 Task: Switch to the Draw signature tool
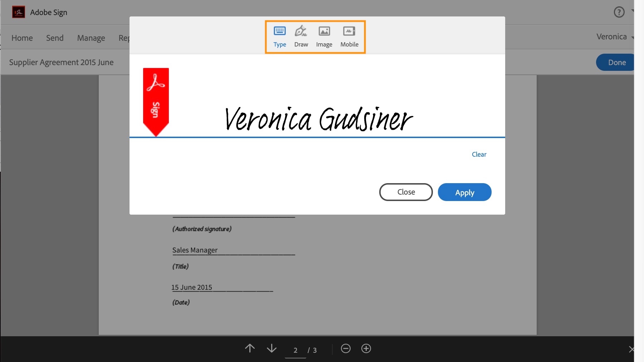pyautogui.click(x=301, y=36)
